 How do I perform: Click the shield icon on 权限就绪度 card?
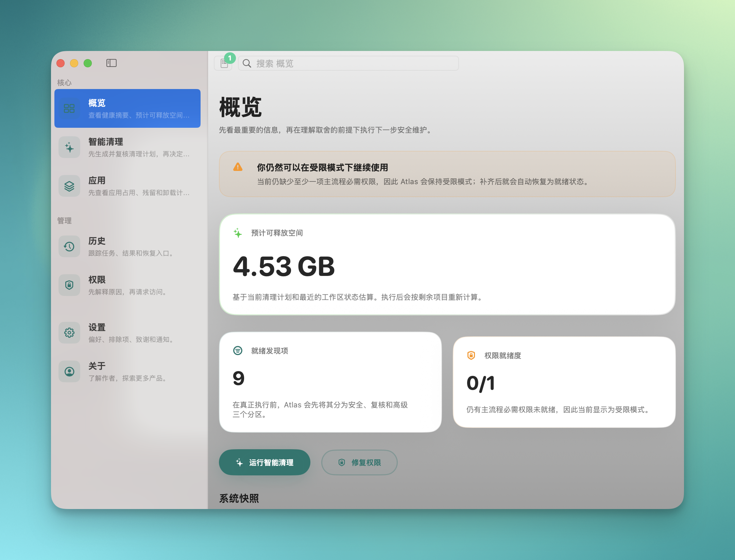click(471, 355)
